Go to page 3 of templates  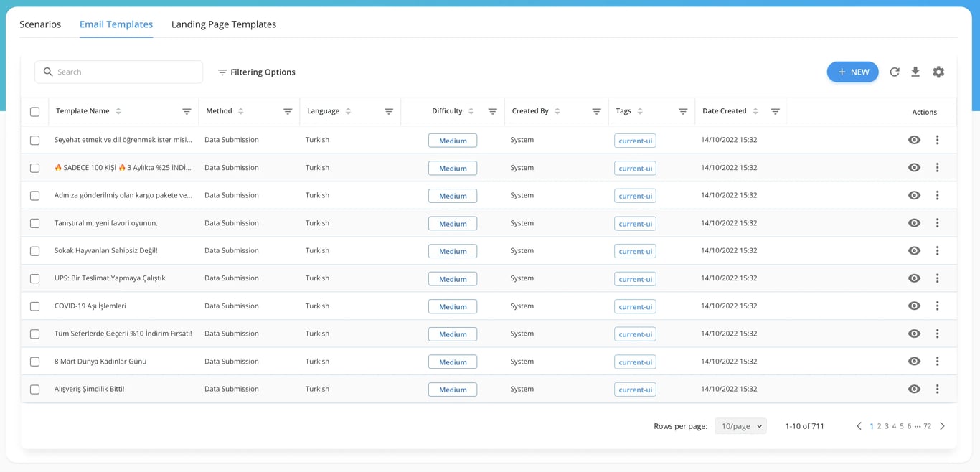pos(886,425)
